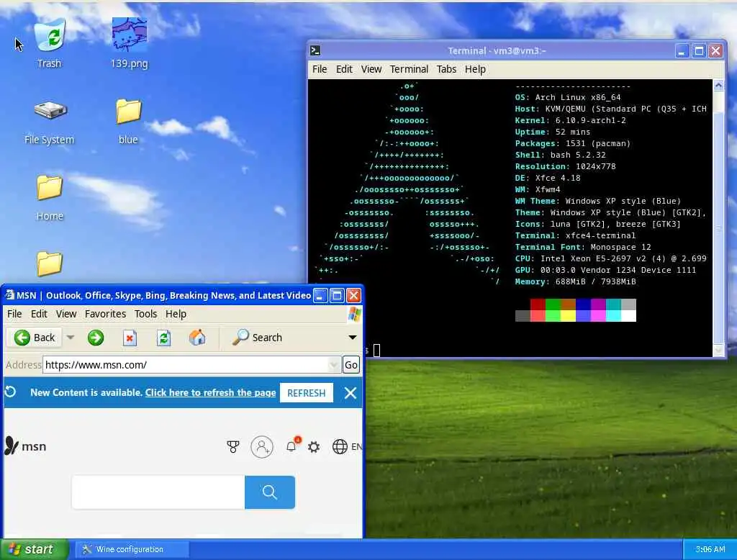
Task: Open the Terminal File menu
Action: 320,69
